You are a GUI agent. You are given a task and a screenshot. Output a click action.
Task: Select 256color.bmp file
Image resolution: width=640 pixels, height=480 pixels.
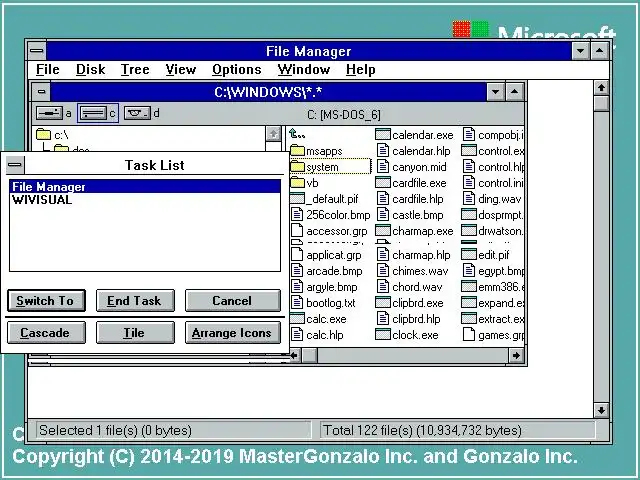330,215
